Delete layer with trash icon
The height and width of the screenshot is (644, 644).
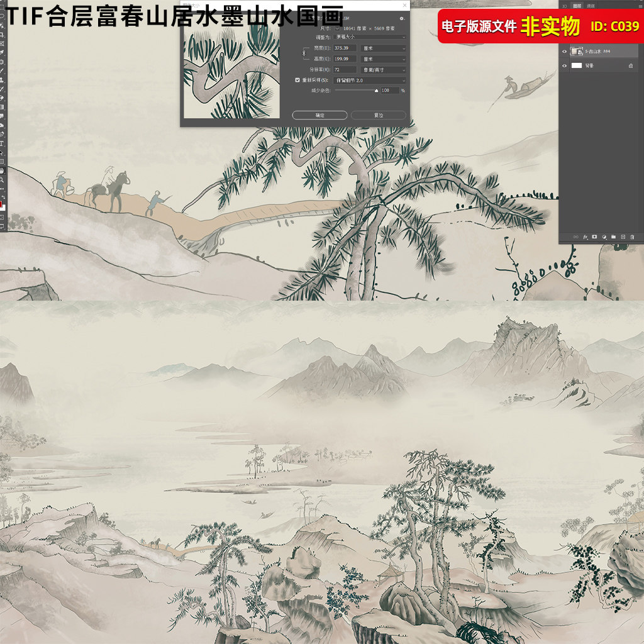632,237
